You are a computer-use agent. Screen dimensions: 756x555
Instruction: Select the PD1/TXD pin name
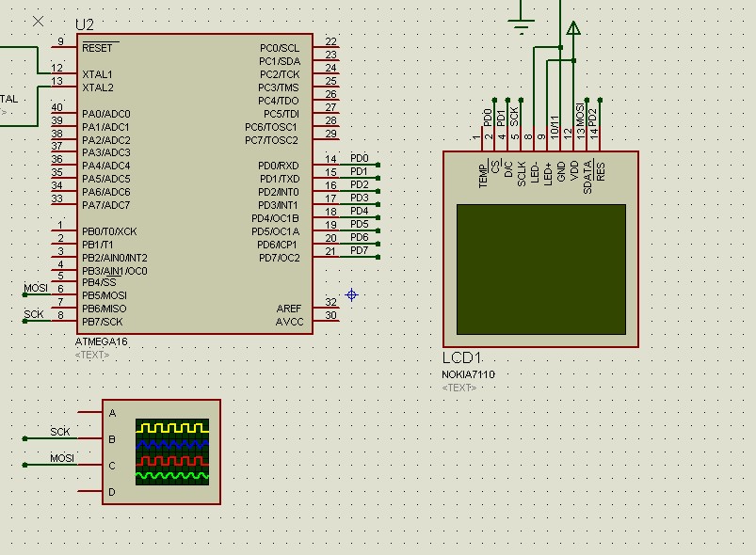click(x=280, y=179)
